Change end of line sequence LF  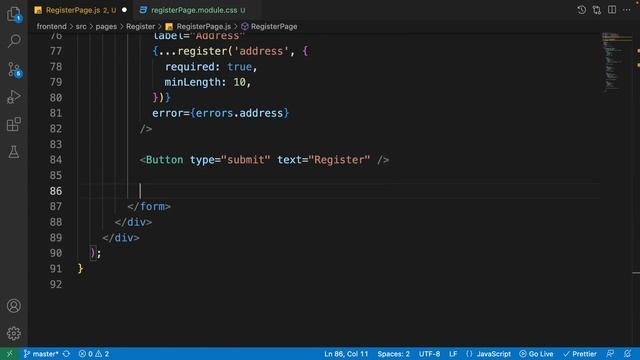point(453,354)
